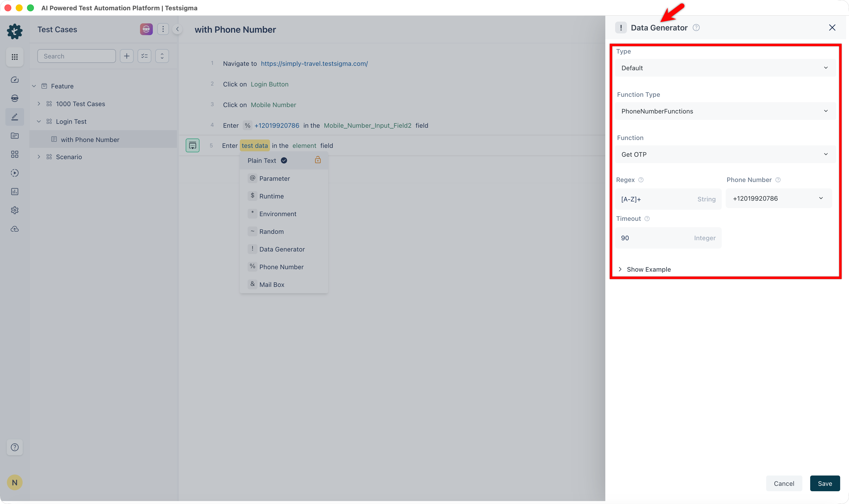The height and width of the screenshot is (504, 849).
Task: Click the Timeout input field
Action: [668, 238]
